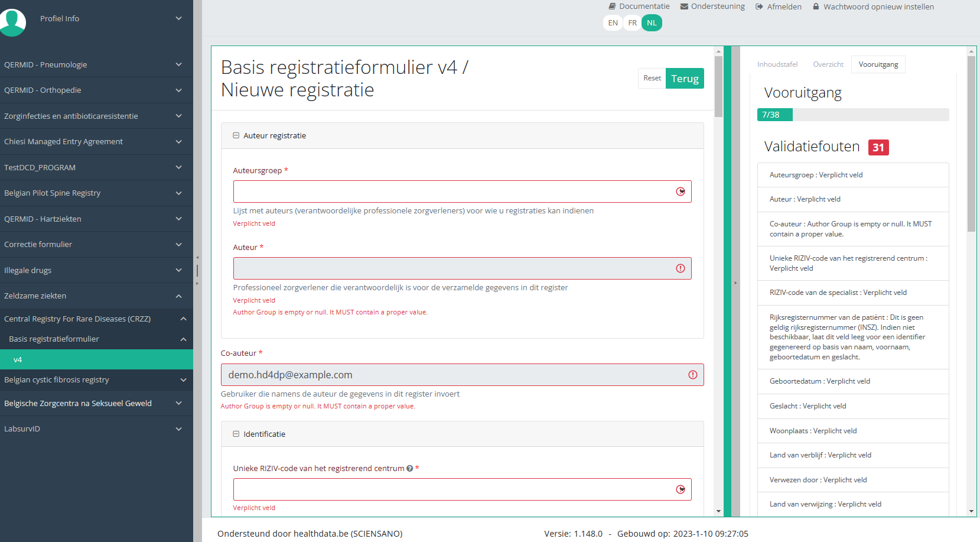
Task: Collapse the Identificatie section
Action: [x=236, y=434]
